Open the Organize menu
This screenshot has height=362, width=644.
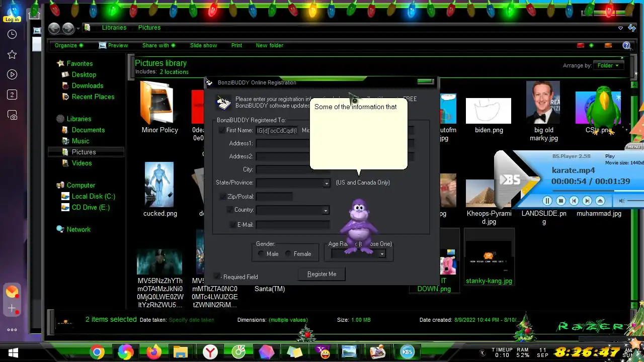tap(69, 45)
